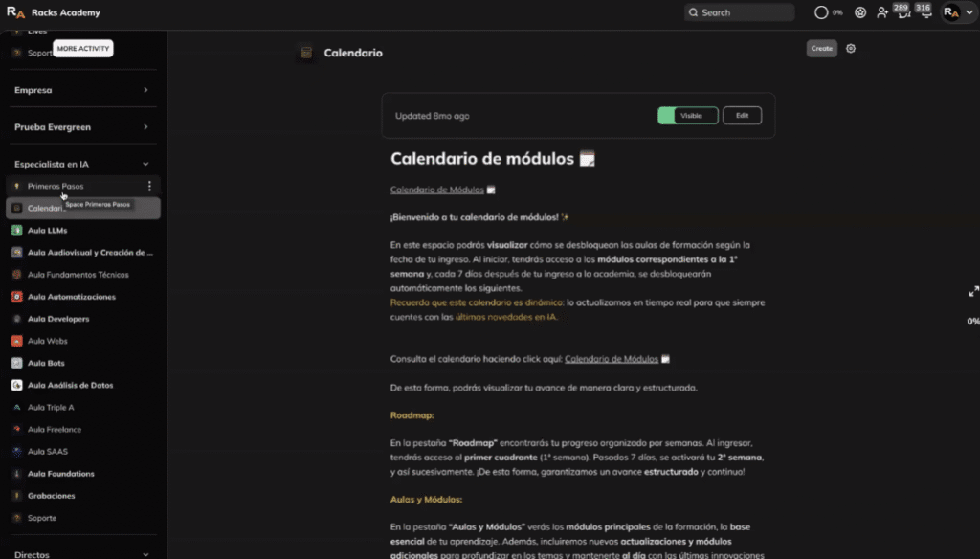This screenshot has height=559, width=980.
Task: Open the leaderboard star icon in header
Action: pyautogui.click(x=860, y=12)
